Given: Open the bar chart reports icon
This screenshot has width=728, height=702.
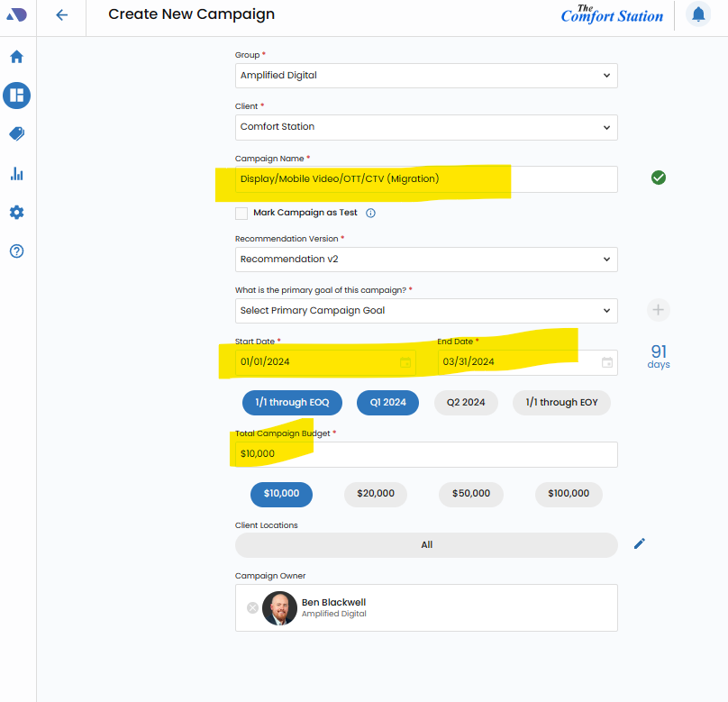Looking at the screenshot, I should tap(16, 173).
